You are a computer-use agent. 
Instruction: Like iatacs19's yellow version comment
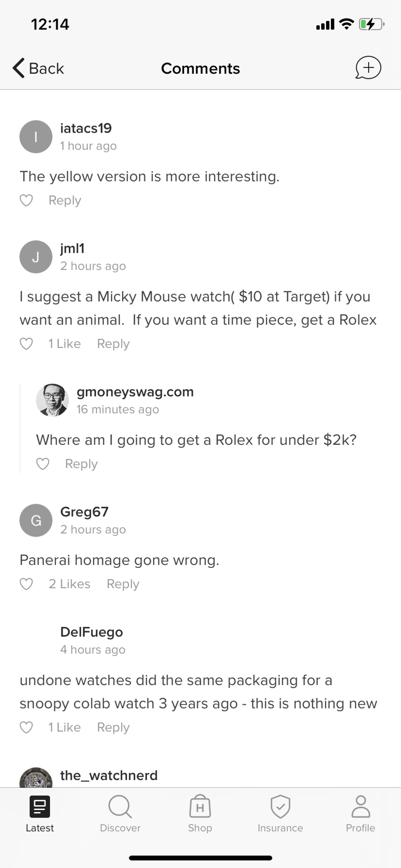coord(26,201)
